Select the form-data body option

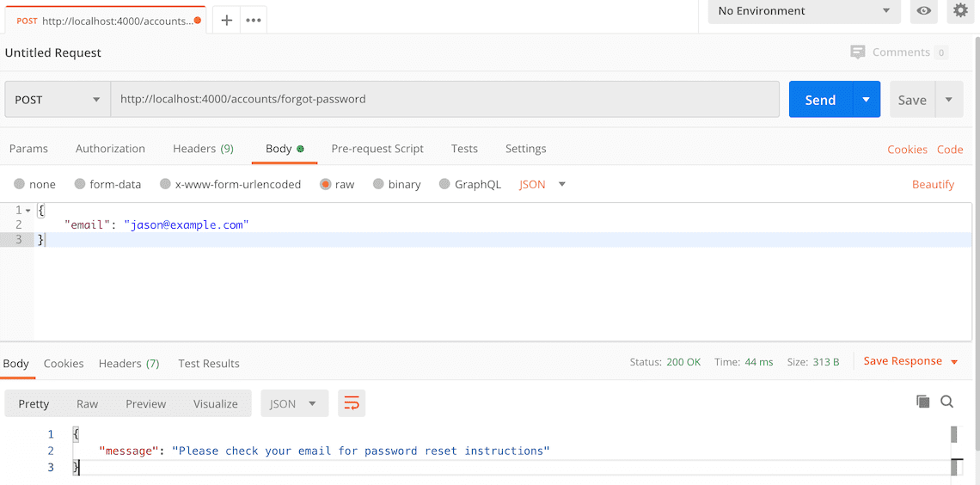coord(107,184)
